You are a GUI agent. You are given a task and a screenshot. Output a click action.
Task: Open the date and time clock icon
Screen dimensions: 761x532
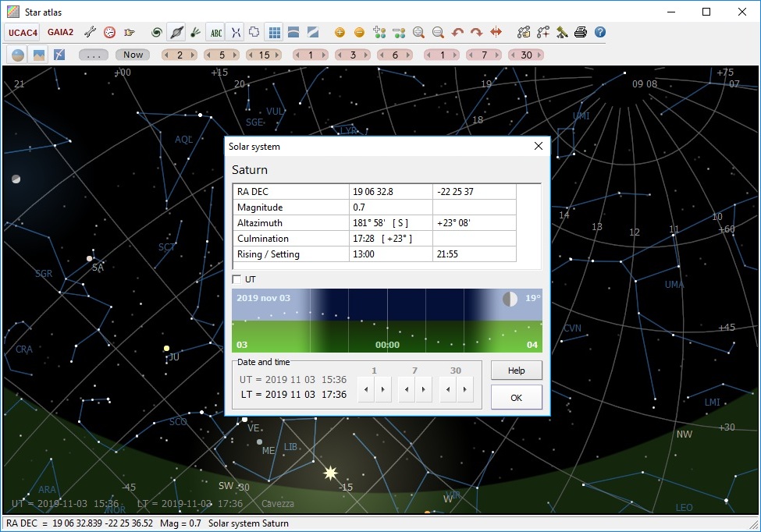pyautogui.click(x=110, y=33)
